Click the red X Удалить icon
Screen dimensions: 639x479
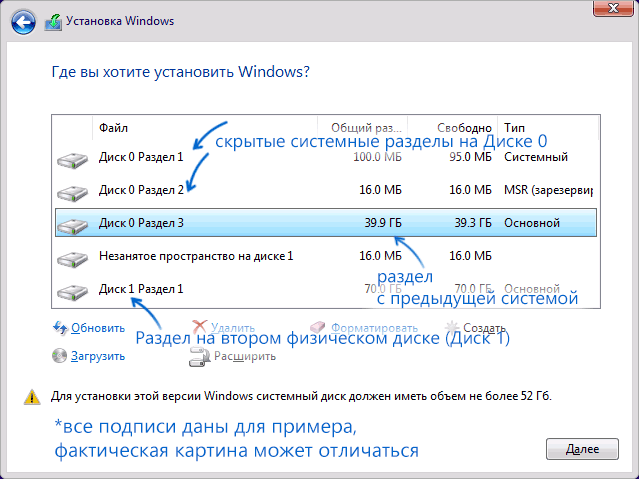200,327
